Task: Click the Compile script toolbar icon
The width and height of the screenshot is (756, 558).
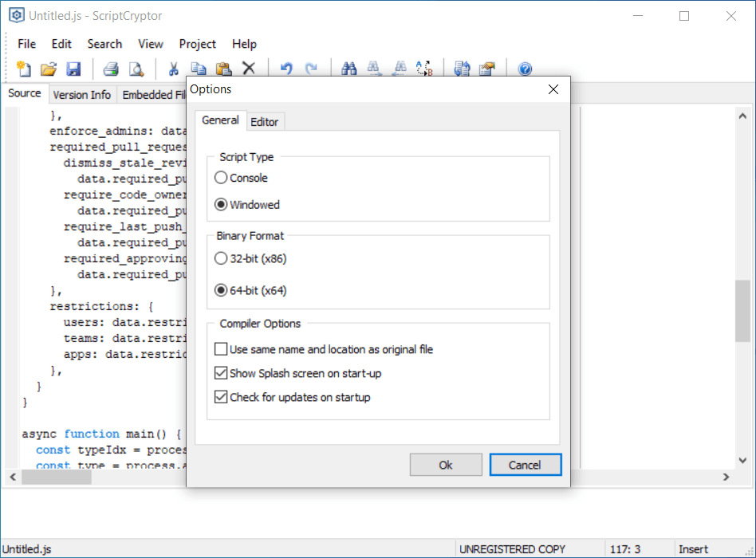Action: (462, 69)
